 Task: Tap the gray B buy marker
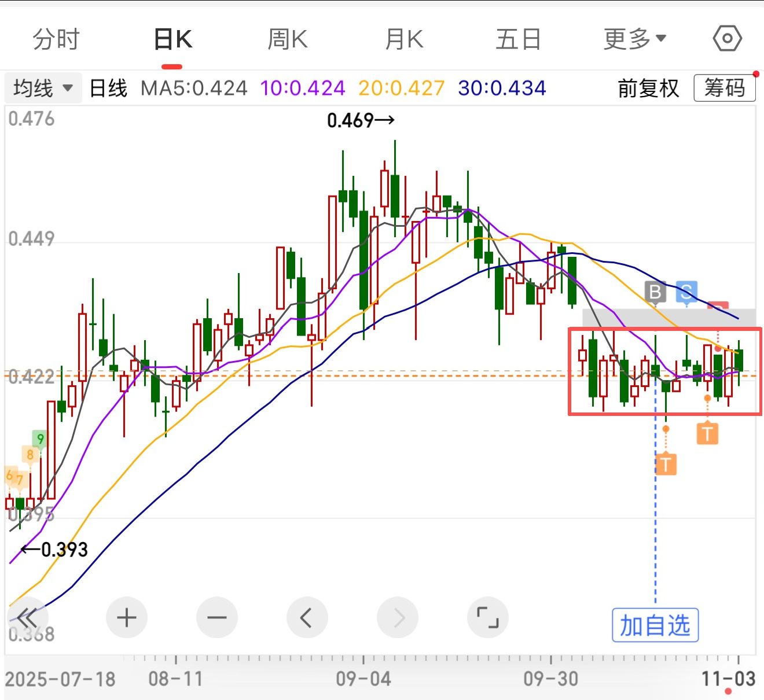[x=655, y=292]
